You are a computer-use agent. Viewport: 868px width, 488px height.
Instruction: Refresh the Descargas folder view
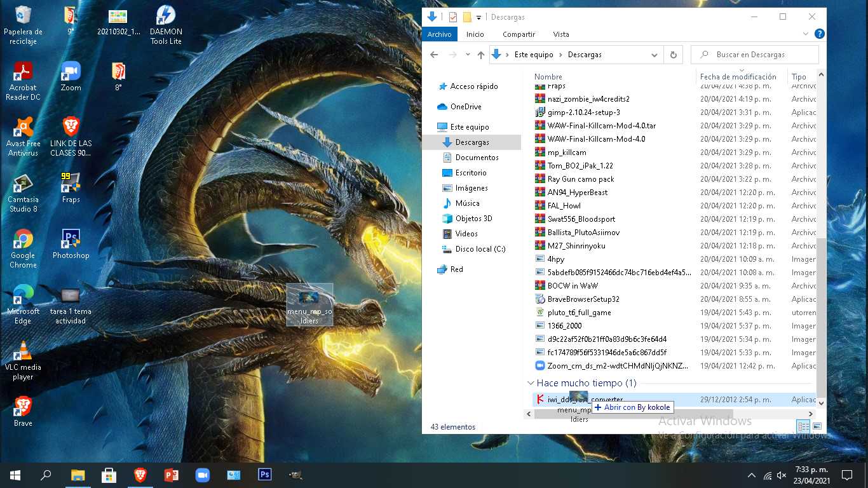674,55
